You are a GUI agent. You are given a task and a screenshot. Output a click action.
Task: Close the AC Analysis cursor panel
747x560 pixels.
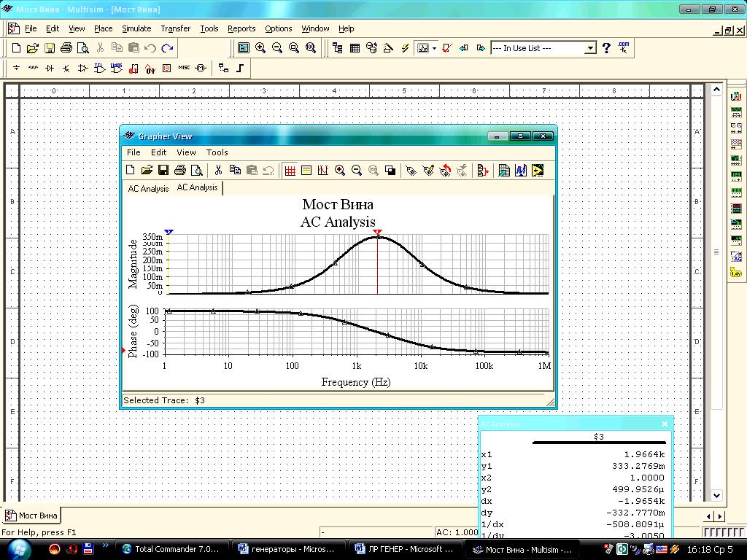coord(665,424)
